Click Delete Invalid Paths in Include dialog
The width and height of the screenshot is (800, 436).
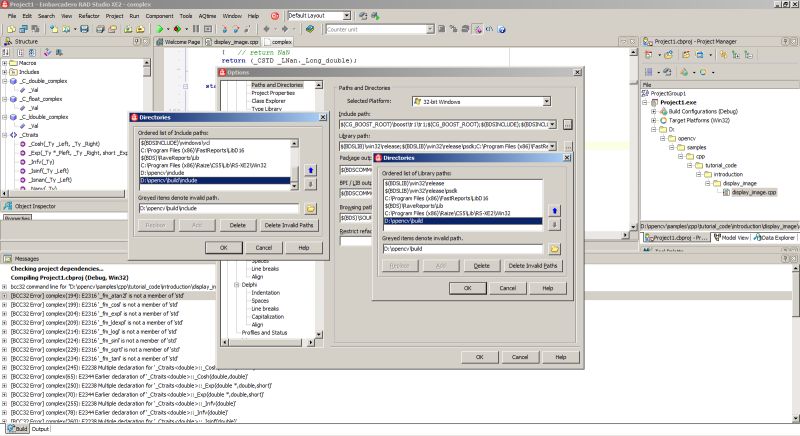[x=289, y=225]
